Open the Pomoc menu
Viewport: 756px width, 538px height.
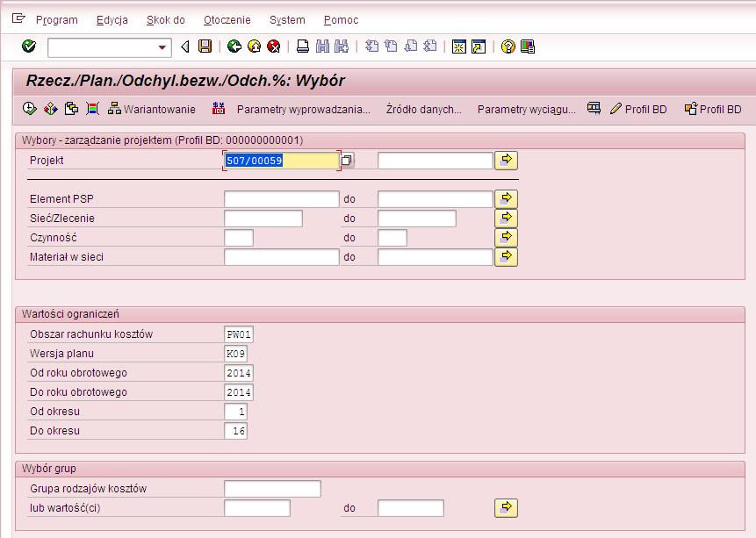tap(342, 20)
